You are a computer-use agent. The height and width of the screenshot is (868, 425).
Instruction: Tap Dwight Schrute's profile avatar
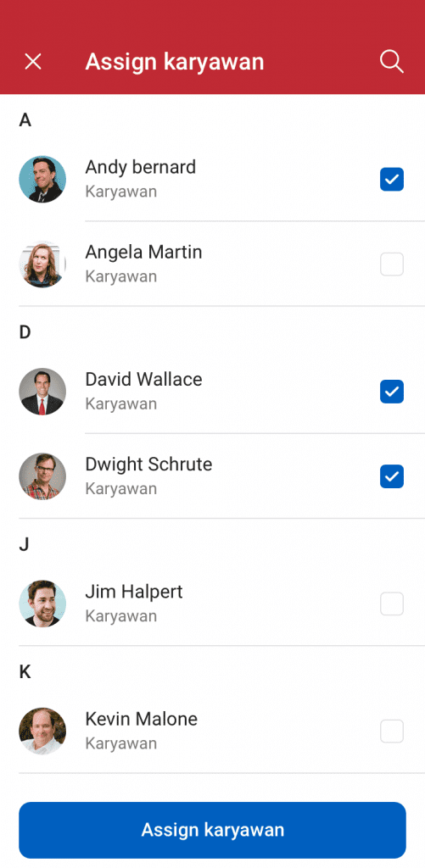pyautogui.click(x=42, y=476)
